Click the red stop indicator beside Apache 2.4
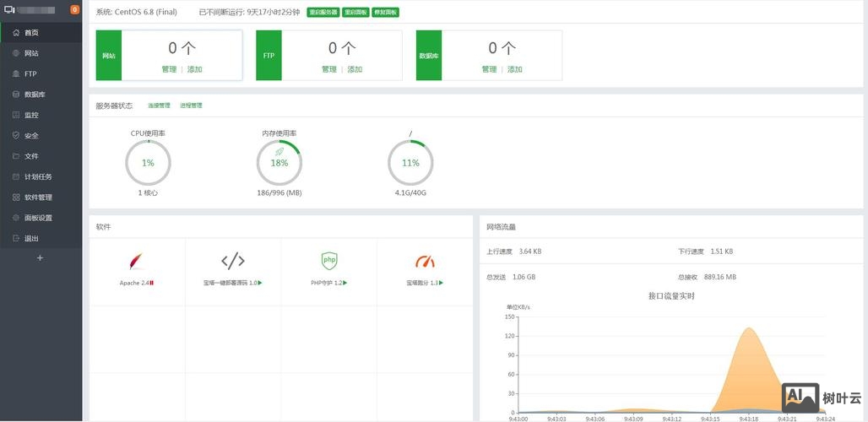Screen dimensions: 868x422 (x=152, y=283)
